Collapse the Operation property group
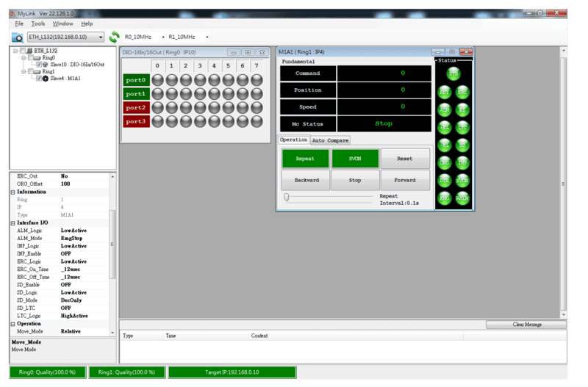This screenshot has height=387, width=588. [12, 324]
